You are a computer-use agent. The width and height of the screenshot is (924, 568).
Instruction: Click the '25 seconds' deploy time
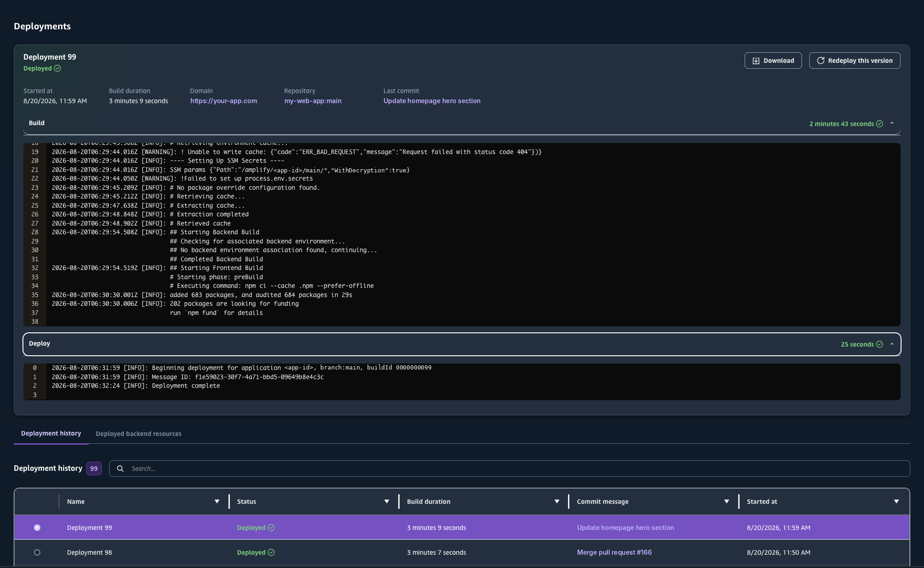coord(857,344)
